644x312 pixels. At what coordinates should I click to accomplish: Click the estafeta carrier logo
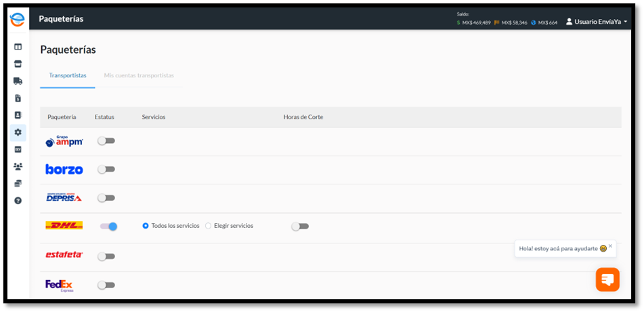[64, 255]
